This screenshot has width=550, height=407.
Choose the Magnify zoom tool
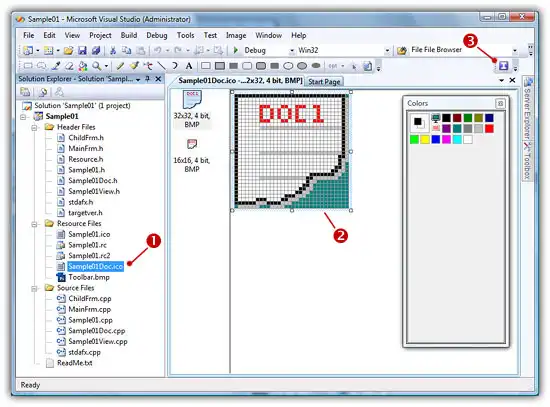click(x=97, y=66)
